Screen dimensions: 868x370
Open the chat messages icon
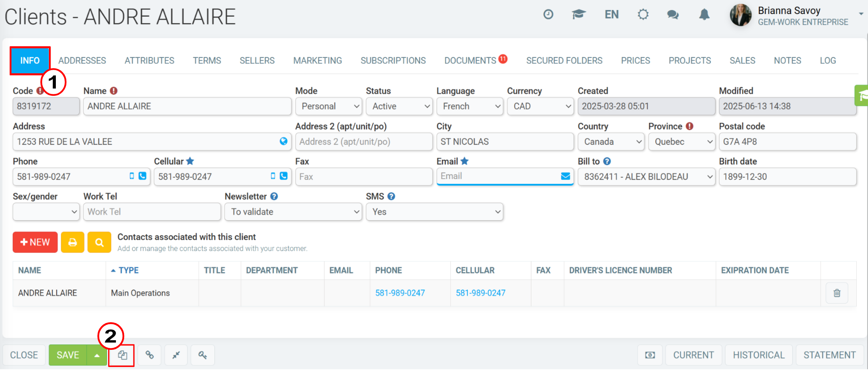673,15
